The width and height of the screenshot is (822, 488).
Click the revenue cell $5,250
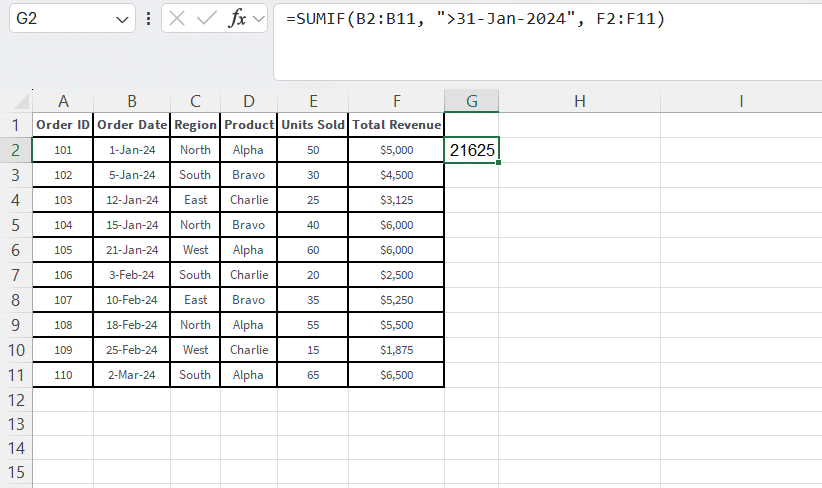pyautogui.click(x=396, y=300)
